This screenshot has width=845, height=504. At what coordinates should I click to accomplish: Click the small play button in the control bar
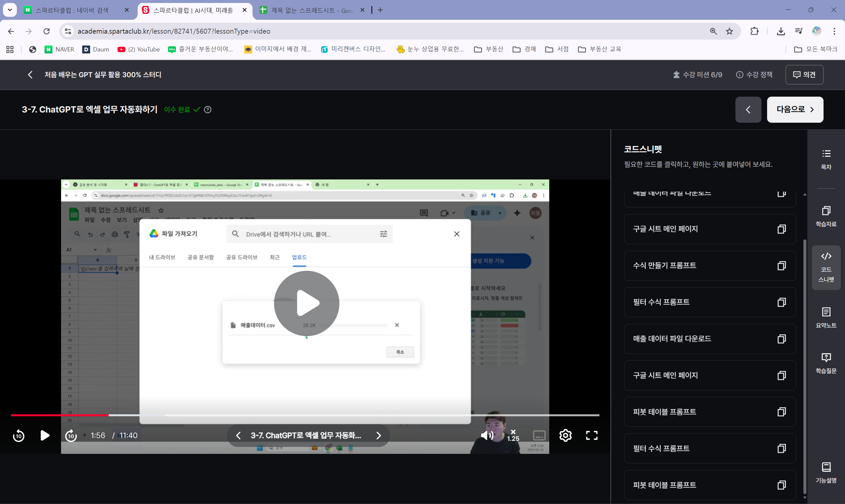[x=45, y=435]
